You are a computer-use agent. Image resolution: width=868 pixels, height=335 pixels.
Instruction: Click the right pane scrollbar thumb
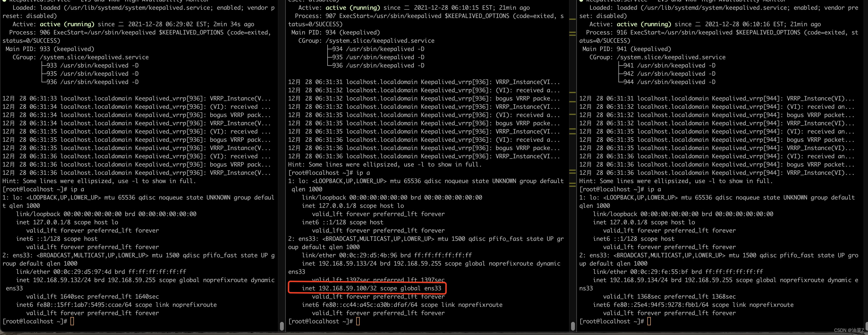866,326
